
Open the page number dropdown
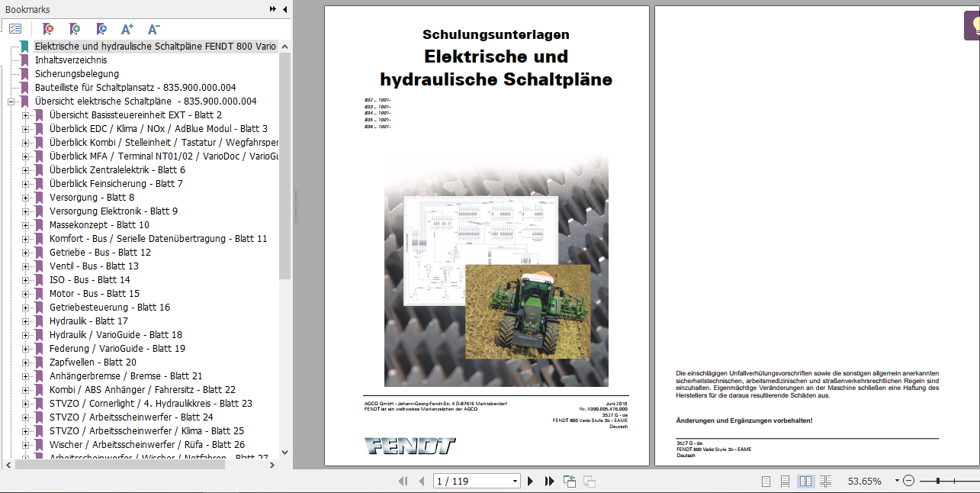coord(516,481)
